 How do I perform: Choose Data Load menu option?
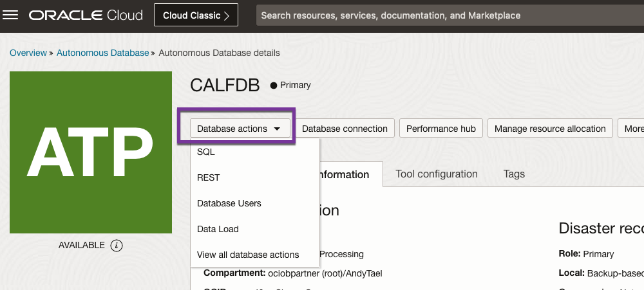pyautogui.click(x=218, y=229)
